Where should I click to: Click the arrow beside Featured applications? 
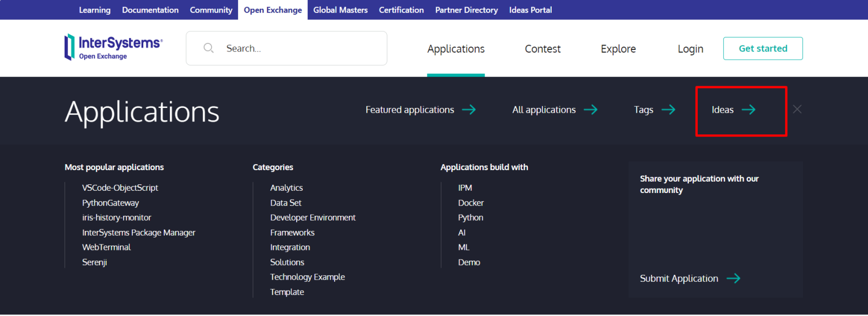[469, 109]
